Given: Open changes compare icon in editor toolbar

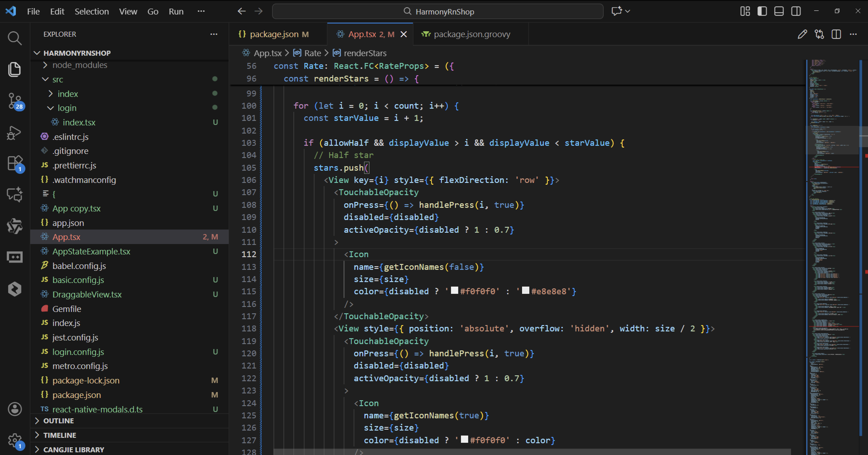Looking at the screenshot, I should pyautogui.click(x=819, y=34).
